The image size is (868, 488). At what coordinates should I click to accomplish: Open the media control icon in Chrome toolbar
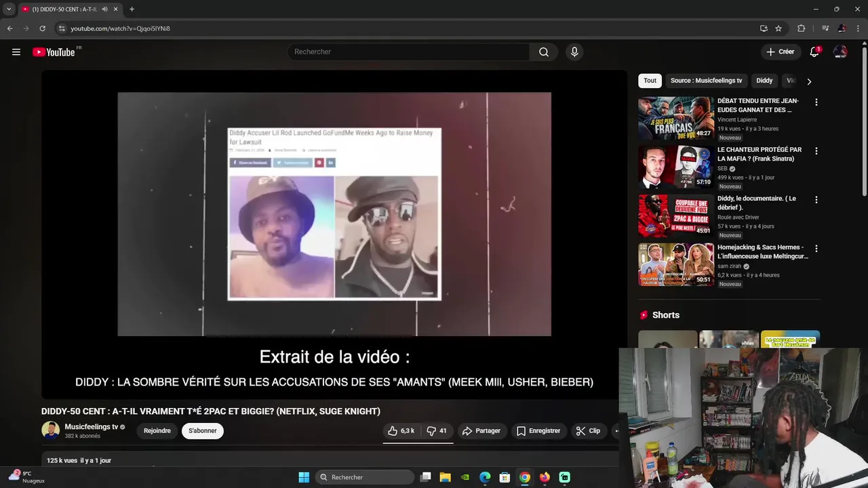pyautogui.click(x=825, y=28)
